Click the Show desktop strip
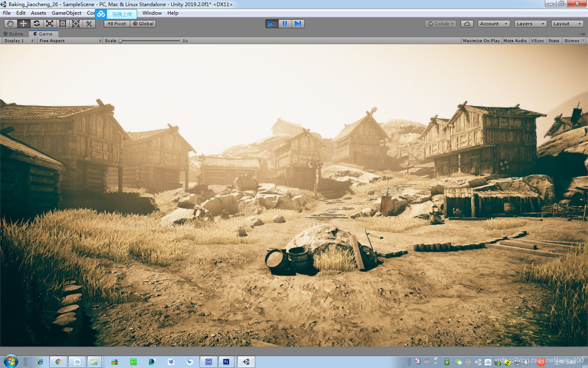 [x=585, y=362]
